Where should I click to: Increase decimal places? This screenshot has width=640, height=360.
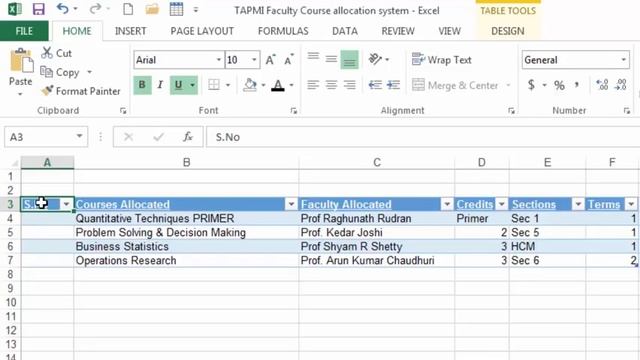(602, 85)
